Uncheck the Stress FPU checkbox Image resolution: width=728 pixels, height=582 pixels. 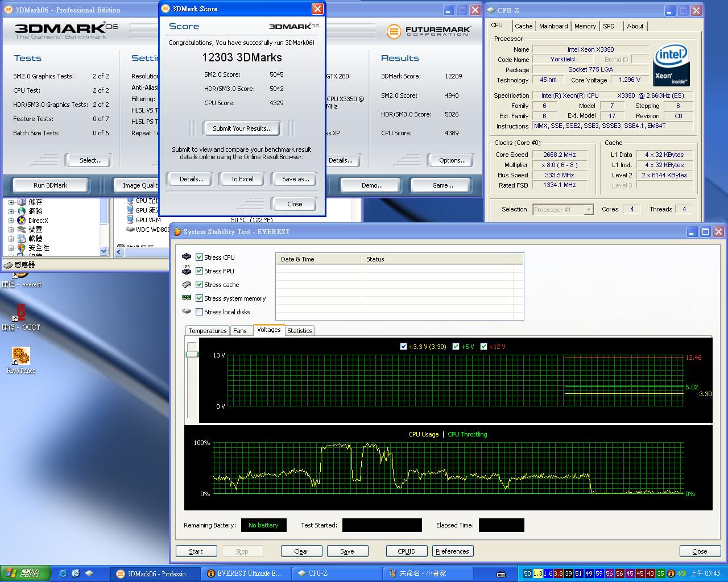199,271
